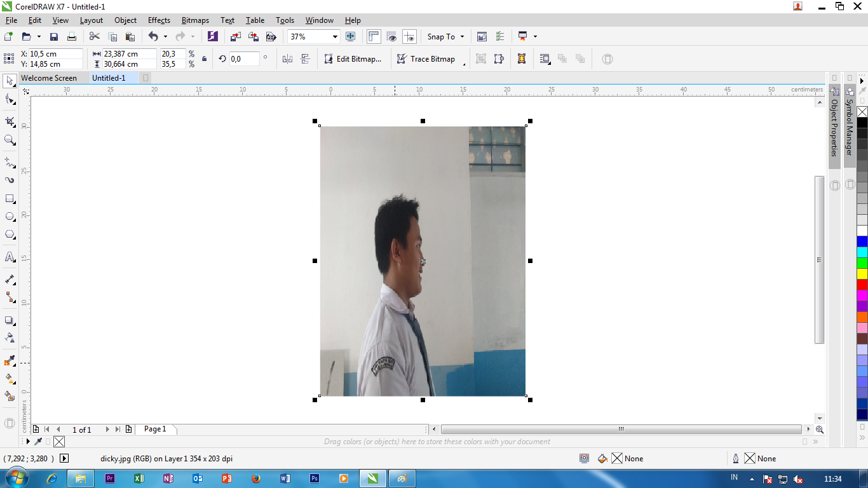Pick the red color swatch from the palette

(x=862, y=283)
